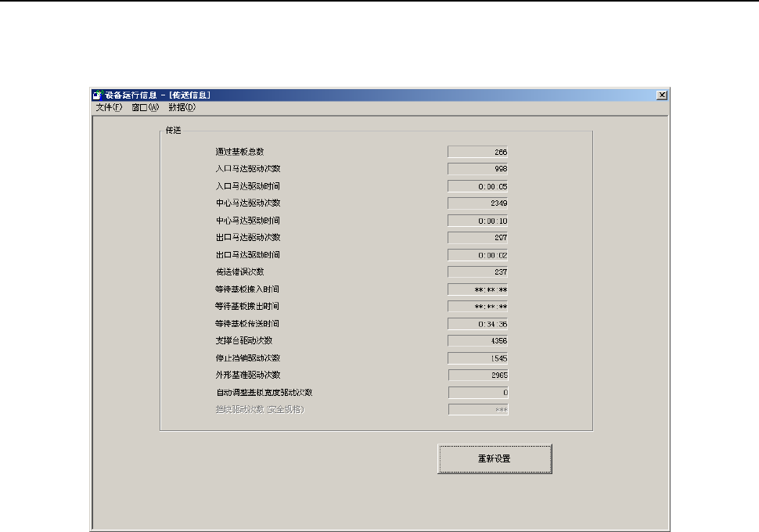Click the 重新设置 reset button
The width and height of the screenshot is (759, 532).
click(x=495, y=458)
